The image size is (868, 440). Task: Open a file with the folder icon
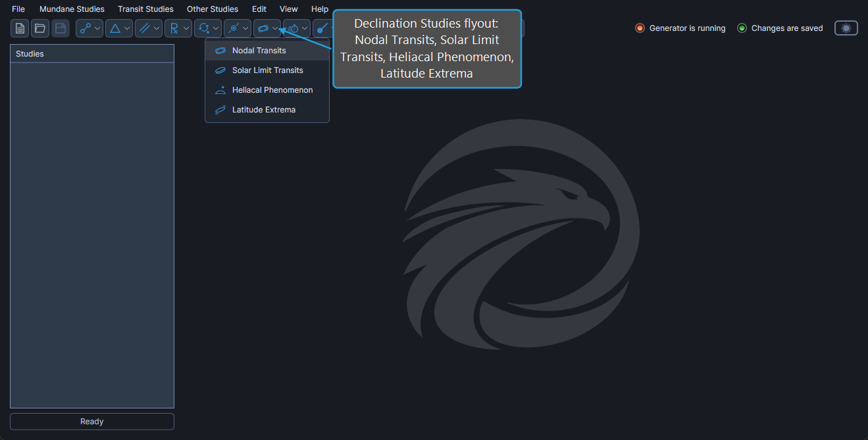(x=40, y=28)
